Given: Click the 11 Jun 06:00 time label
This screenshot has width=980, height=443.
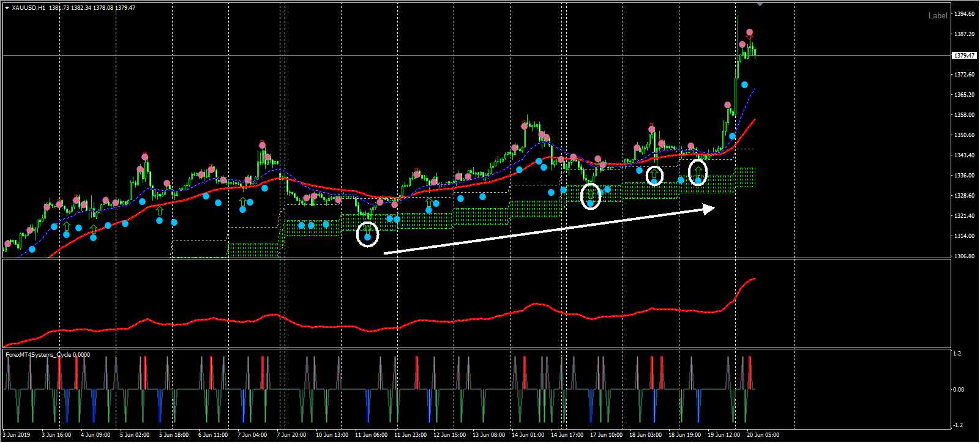Looking at the screenshot, I should click(371, 435).
